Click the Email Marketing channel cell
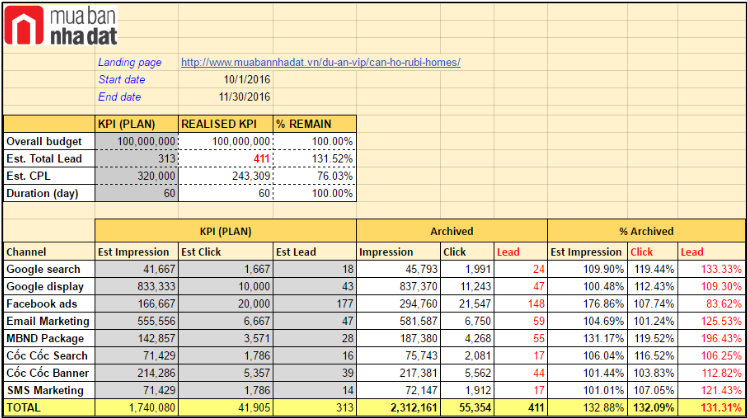Image resolution: width=747 pixels, height=418 pixels. coord(47,320)
